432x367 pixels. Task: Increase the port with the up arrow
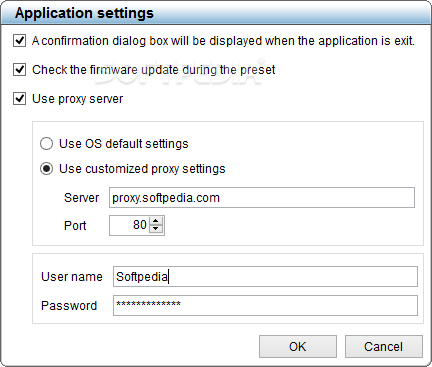click(x=156, y=221)
